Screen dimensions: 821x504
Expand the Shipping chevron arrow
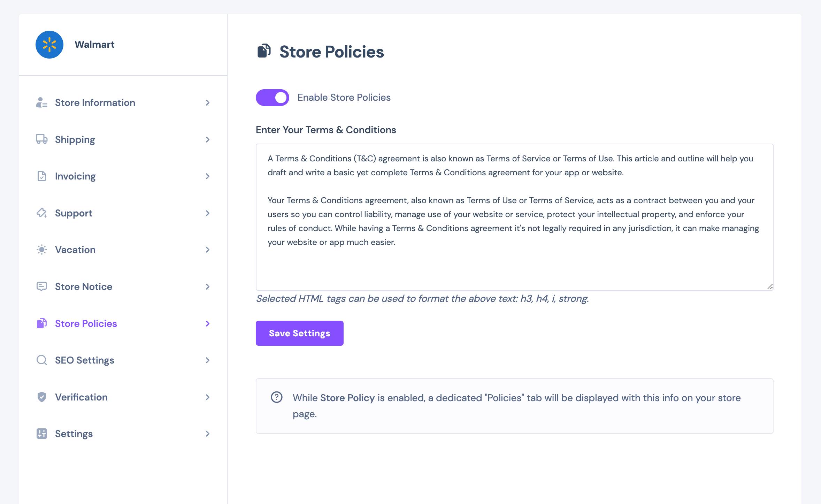point(208,139)
